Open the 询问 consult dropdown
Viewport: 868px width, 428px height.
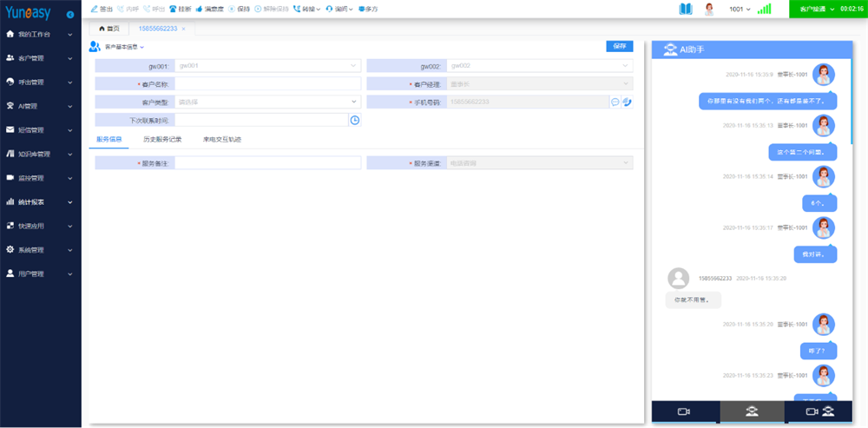point(339,9)
